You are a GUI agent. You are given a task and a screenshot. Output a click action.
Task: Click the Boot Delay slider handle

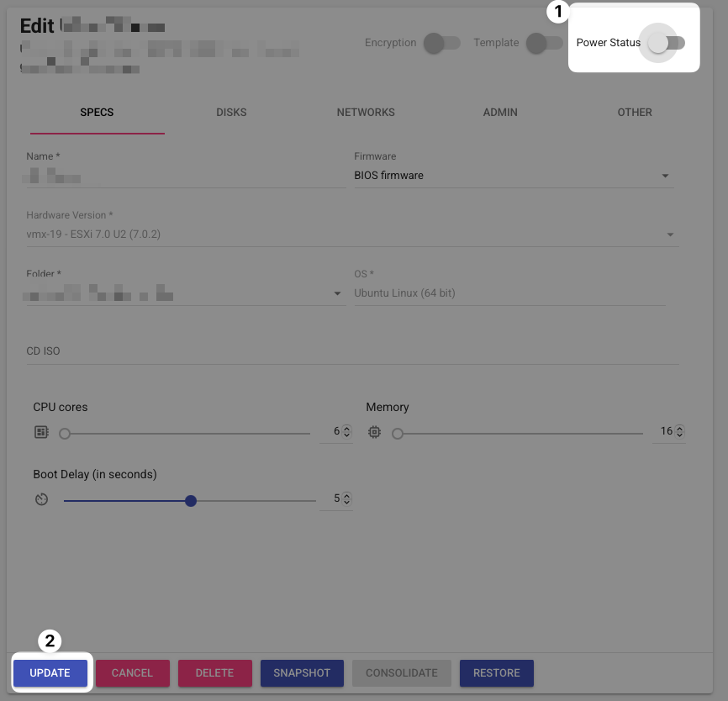click(x=190, y=500)
